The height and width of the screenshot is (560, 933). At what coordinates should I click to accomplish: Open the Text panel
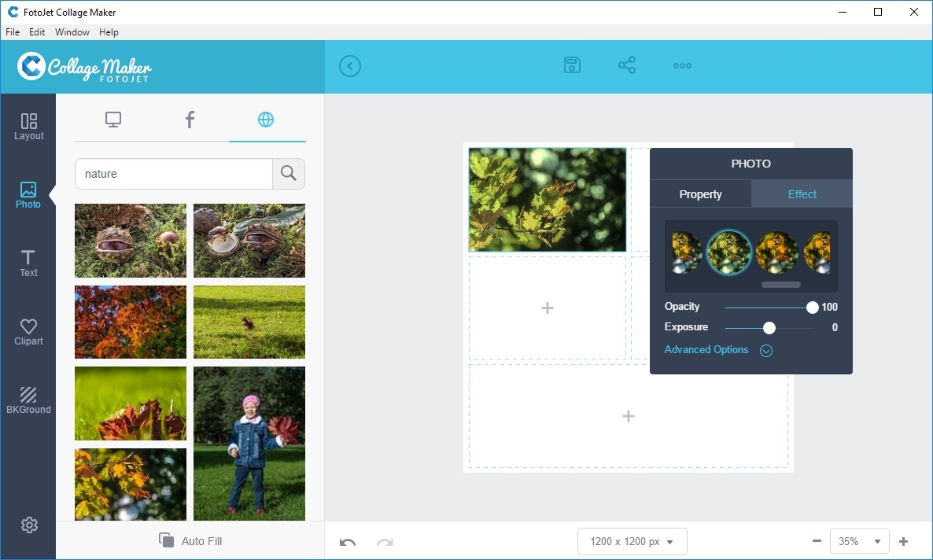tap(28, 263)
